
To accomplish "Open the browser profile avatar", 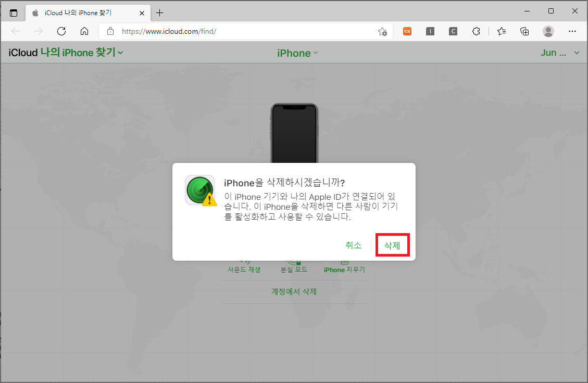I will click(548, 31).
